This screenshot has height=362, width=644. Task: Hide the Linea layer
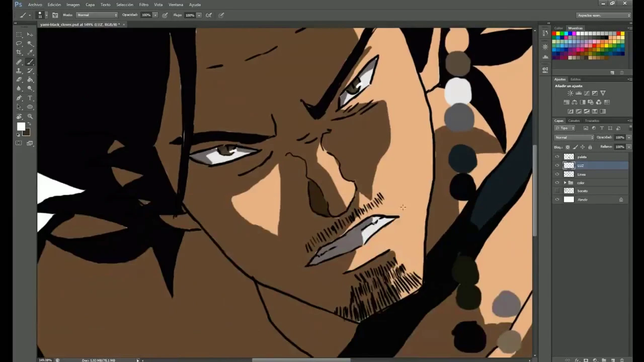click(x=557, y=174)
